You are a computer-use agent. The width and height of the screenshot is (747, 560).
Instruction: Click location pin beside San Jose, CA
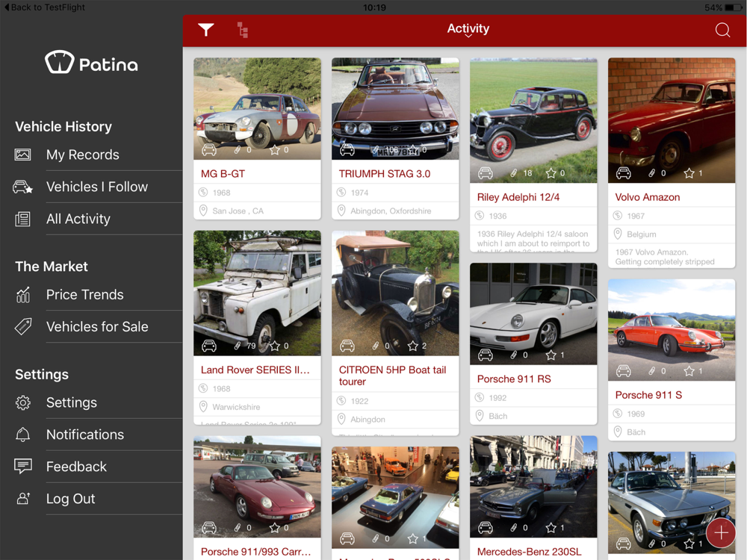click(203, 211)
